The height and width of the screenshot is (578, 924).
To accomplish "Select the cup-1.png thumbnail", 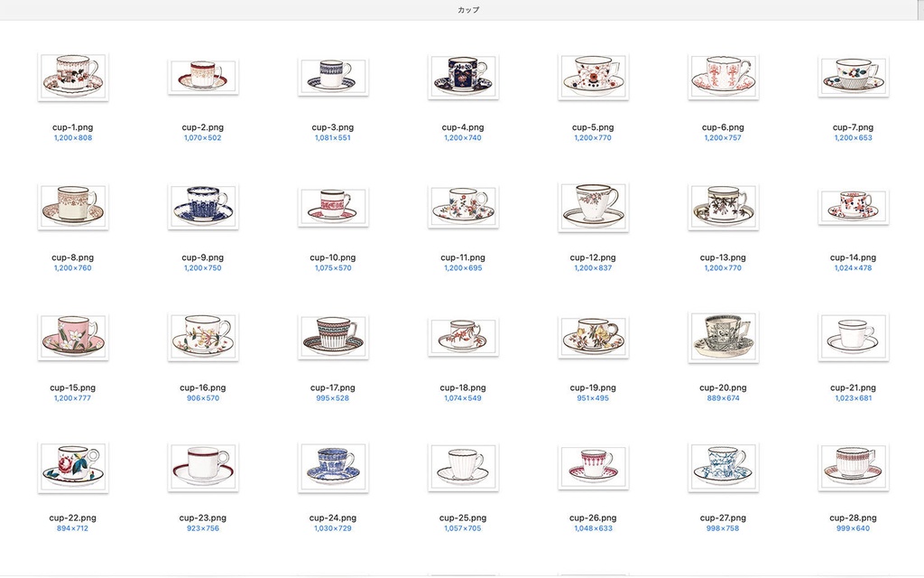I will click(73, 77).
